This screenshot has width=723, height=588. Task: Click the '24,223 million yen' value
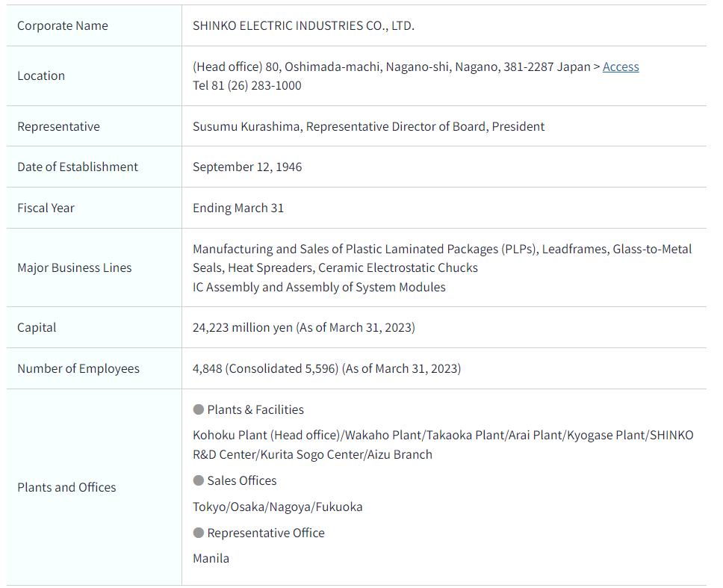pos(304,327)
